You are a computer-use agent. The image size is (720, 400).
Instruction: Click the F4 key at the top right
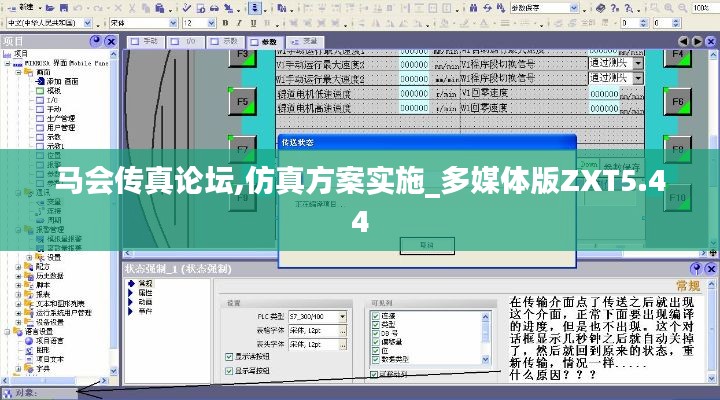[677, 53]
